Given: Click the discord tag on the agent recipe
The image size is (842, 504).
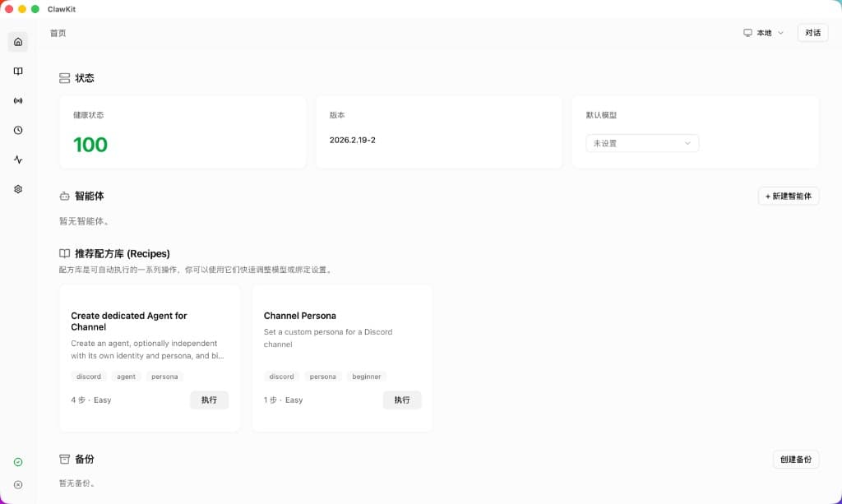Looking at the screenshot, I should point(88,376).
